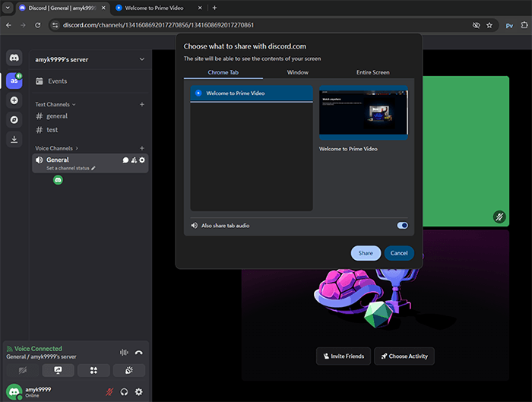Image resolution: width=532 pixels, height=402 pixels.
Task: Add a server with plus icon
Action: (14, 100)
